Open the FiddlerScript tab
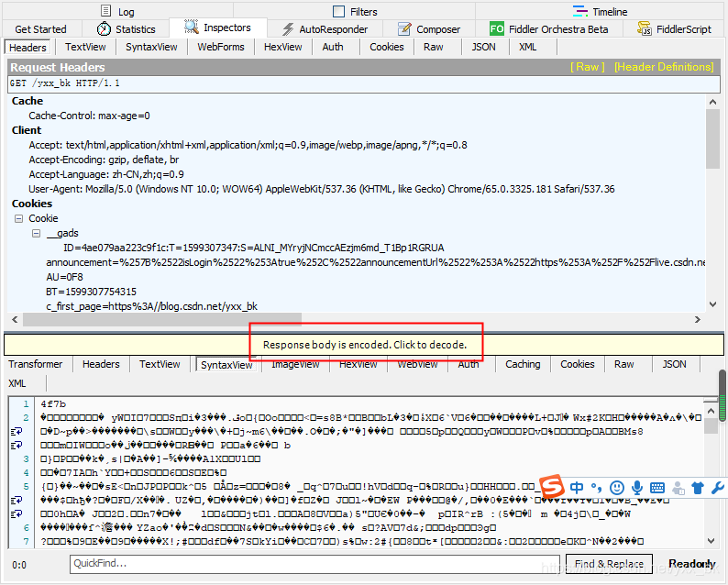Screen dimensions: 728x585 (675, 28)
